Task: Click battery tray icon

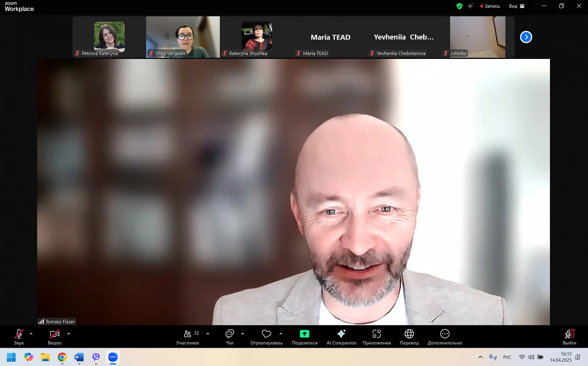Action: pyautogui.click(x=540, y=357)
